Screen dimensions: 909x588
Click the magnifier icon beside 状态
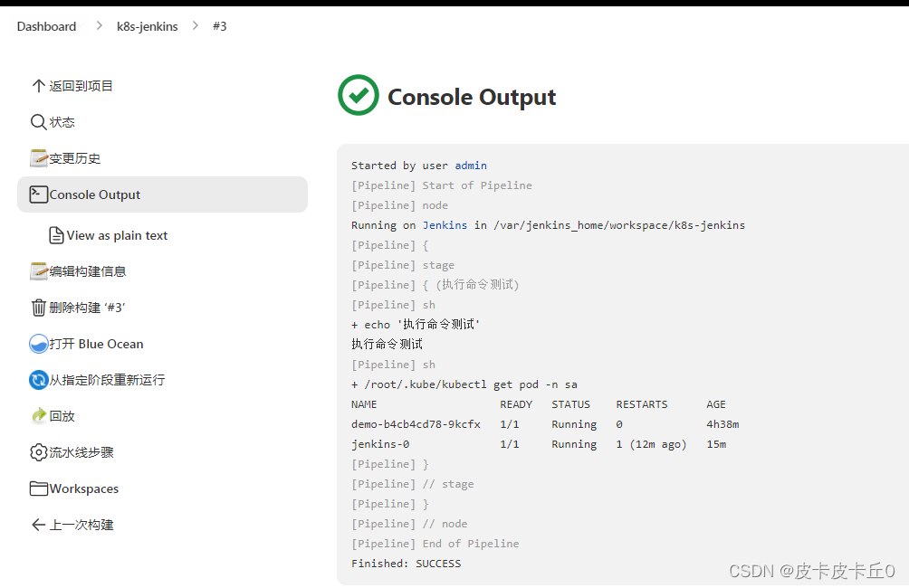(38, 122)
